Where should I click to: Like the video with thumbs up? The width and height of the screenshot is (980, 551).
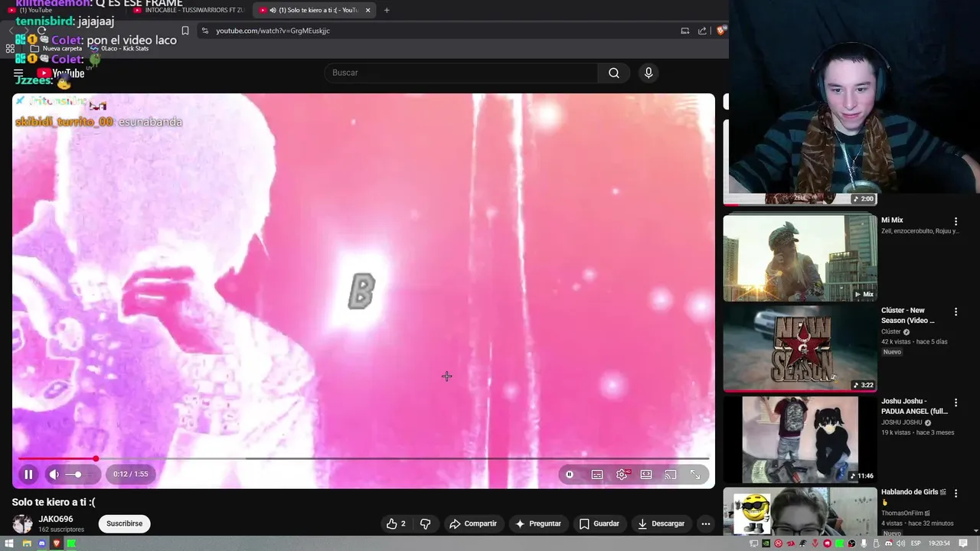click(x=396, y=523)
